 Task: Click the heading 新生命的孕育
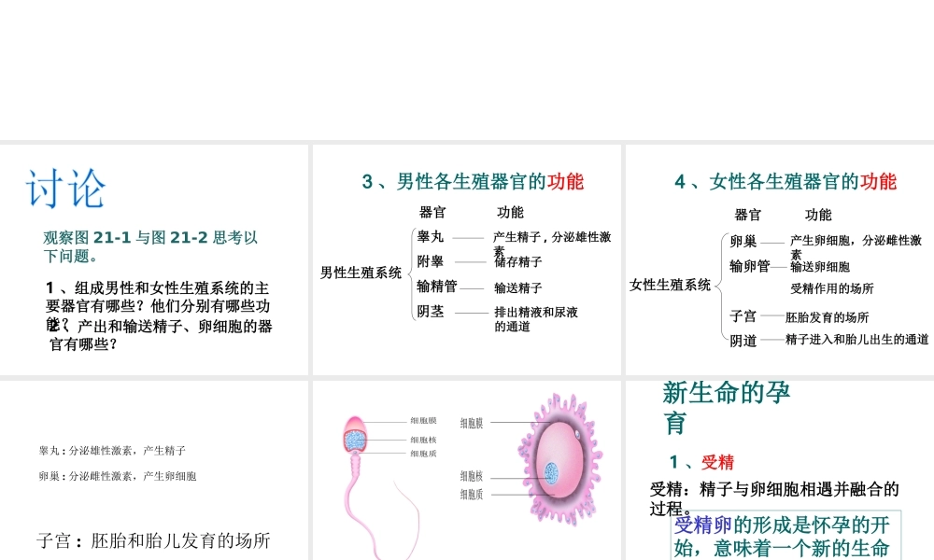[727, 408]
